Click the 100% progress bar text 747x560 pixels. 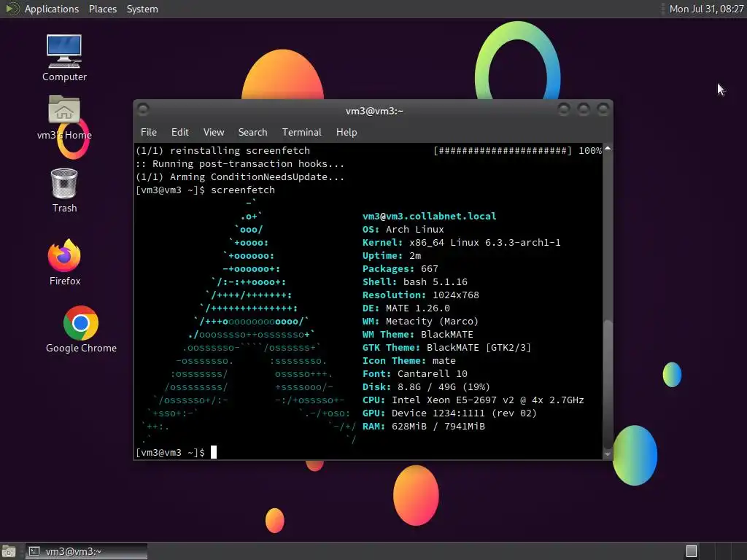[590, 150]
